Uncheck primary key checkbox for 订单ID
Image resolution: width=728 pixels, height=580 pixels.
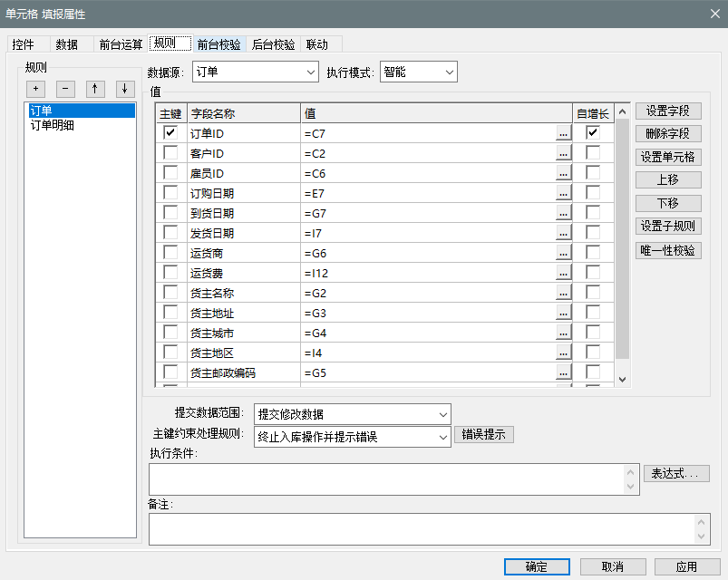coord(170,133)
